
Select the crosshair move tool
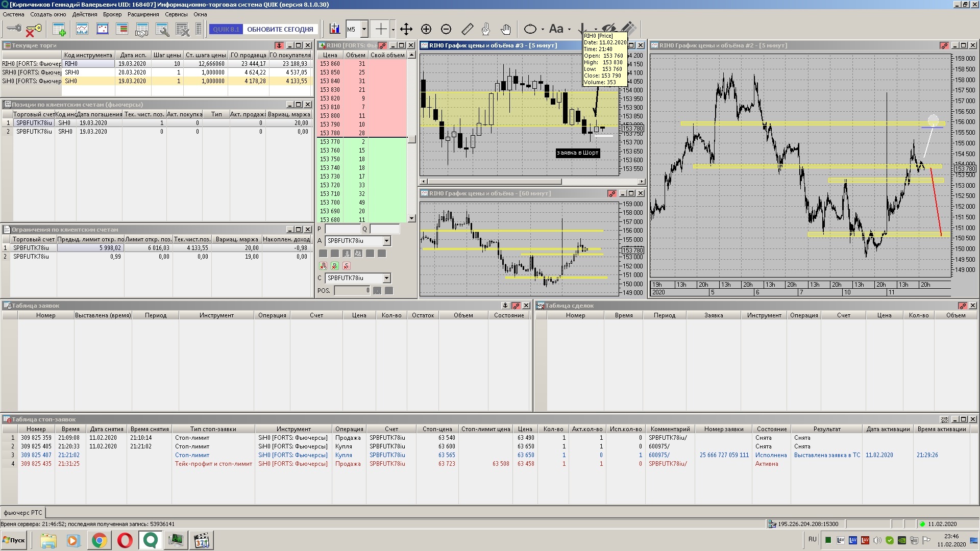tap(406, 29)
